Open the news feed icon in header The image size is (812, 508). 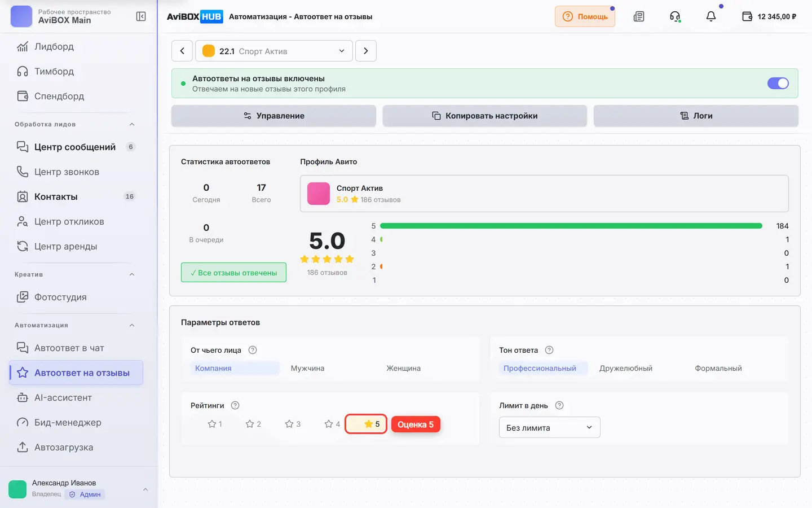639,16
